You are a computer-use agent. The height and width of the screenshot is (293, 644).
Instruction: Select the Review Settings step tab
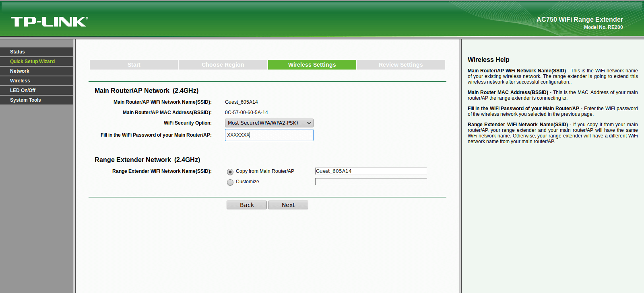[401, 65]
